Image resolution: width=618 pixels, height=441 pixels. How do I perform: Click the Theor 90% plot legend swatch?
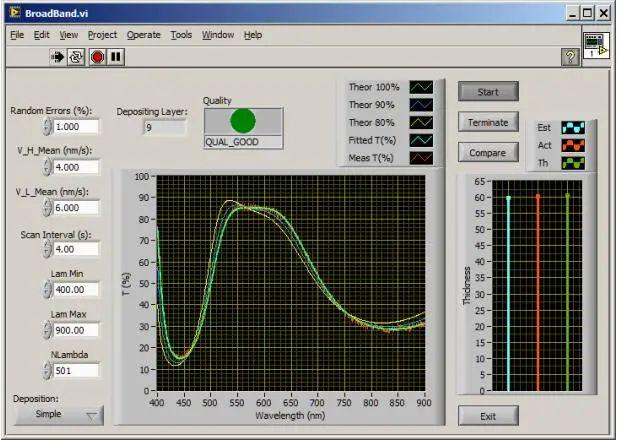421,105
